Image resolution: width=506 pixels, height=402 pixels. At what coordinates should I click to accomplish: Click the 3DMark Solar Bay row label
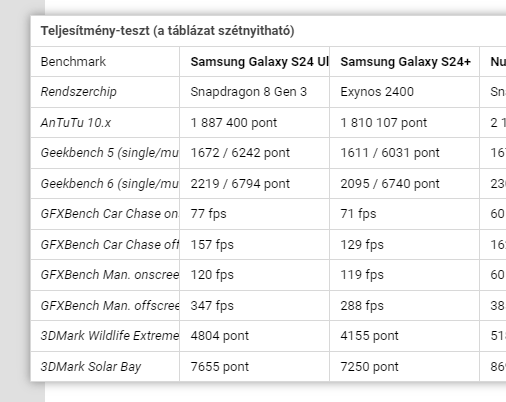coord(91,367)
